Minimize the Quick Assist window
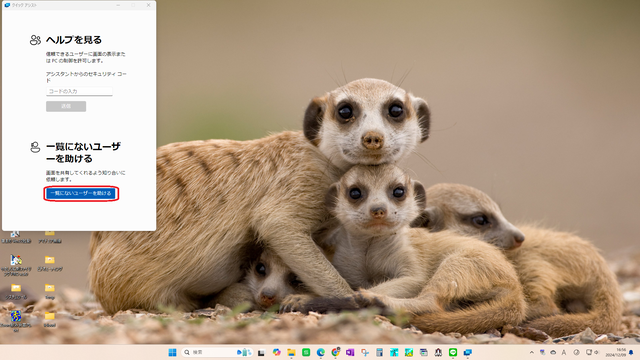640x360 pixels. 118,5
